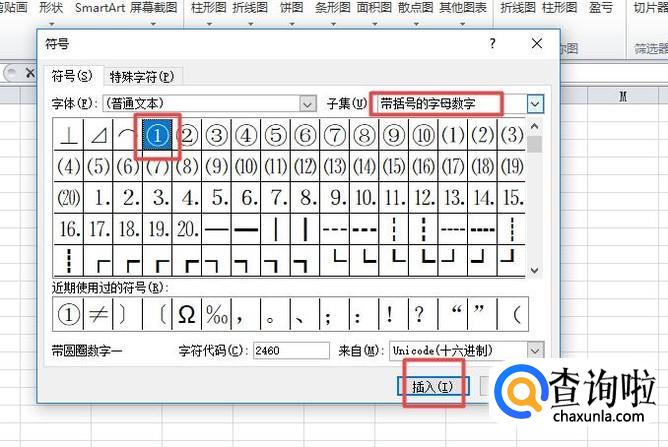Select the circled number ① symbol in grid
The image size is (668, 447).
[157, 135]
